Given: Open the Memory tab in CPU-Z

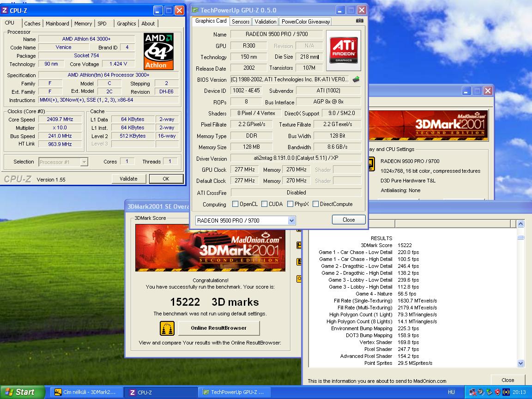Looking at the screenshot, I should coord(83,24).
